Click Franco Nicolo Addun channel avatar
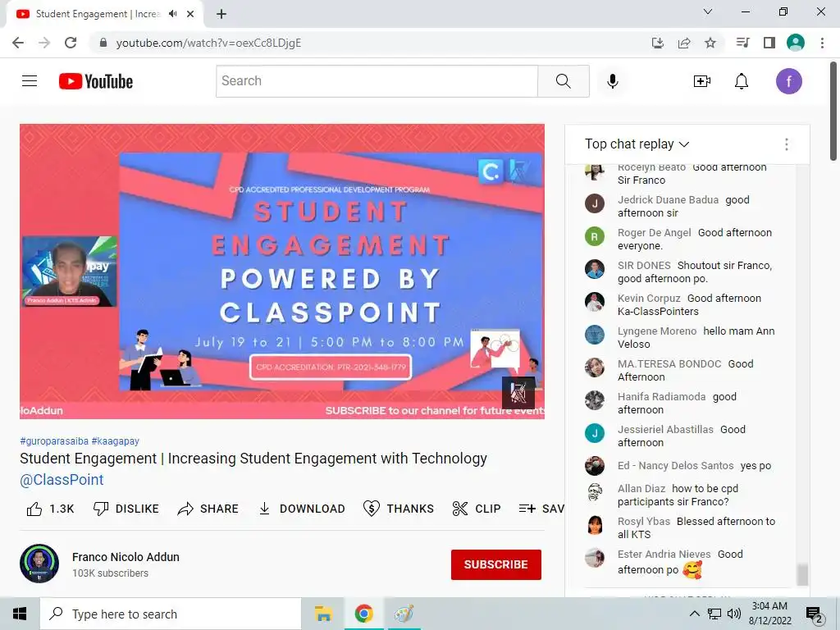The image size is (840, 630). [x=39, y=564]
